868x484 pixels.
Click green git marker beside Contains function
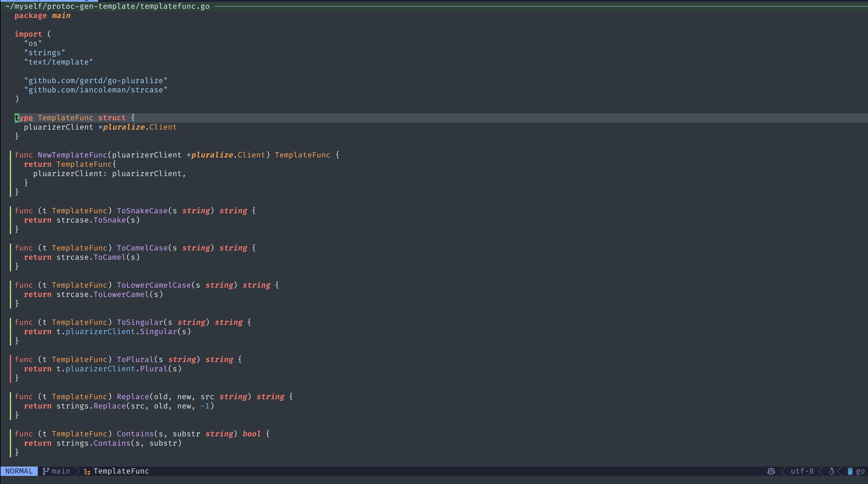point(11,443)
